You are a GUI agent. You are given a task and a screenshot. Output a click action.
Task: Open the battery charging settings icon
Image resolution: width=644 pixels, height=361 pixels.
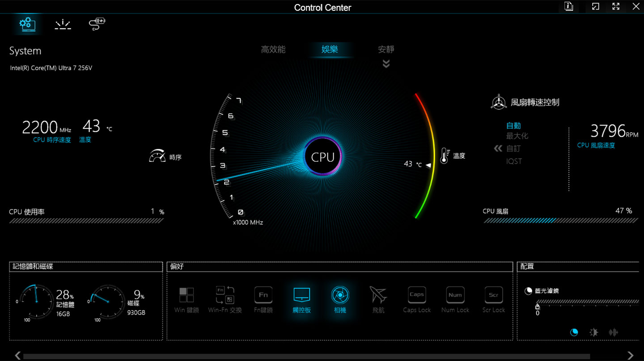97,24
